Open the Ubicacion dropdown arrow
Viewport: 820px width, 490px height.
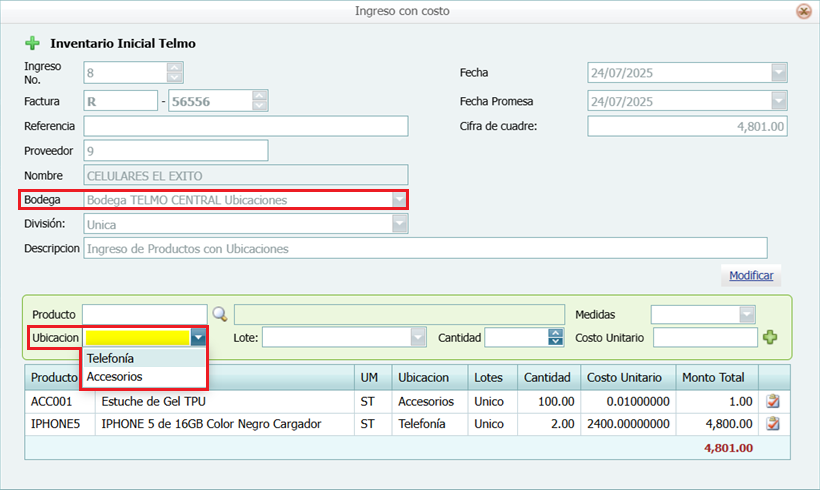tap(199, 338)
